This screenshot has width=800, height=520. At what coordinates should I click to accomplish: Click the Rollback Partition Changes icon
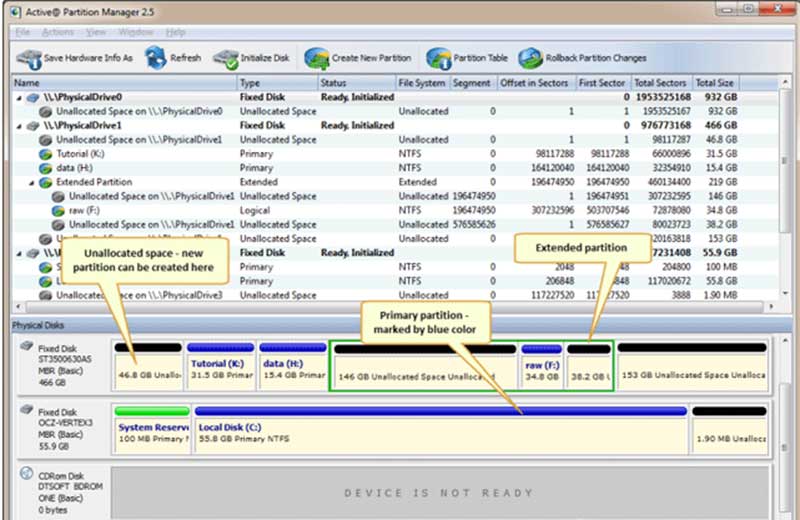tap(530, 59)
